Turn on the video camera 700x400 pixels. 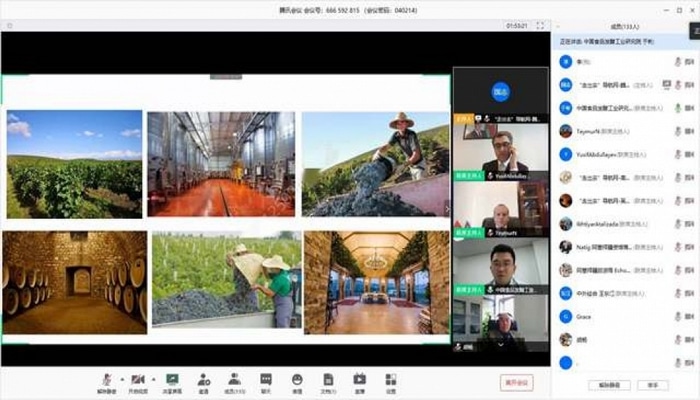click(137, 380)
